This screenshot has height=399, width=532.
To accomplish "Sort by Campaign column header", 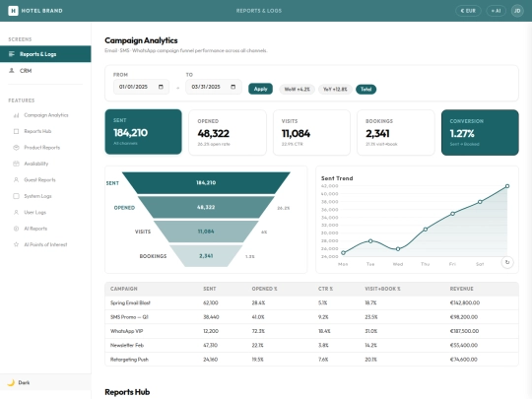I will point(124,289).
